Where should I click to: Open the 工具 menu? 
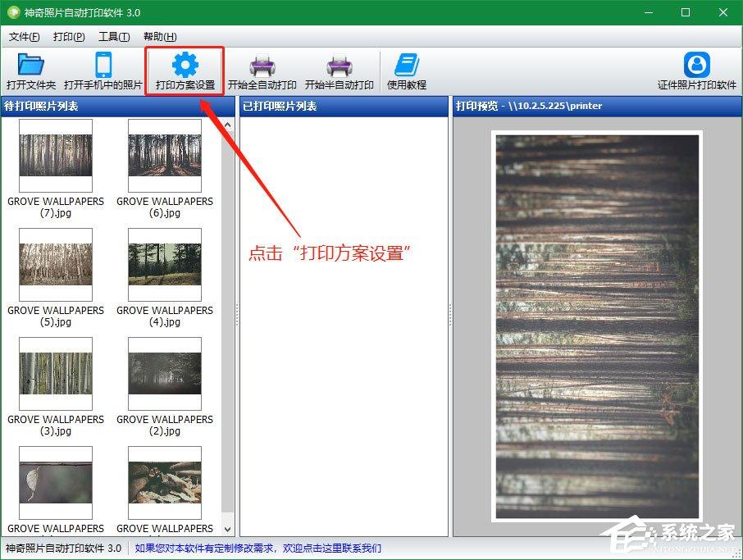point(114,37)
